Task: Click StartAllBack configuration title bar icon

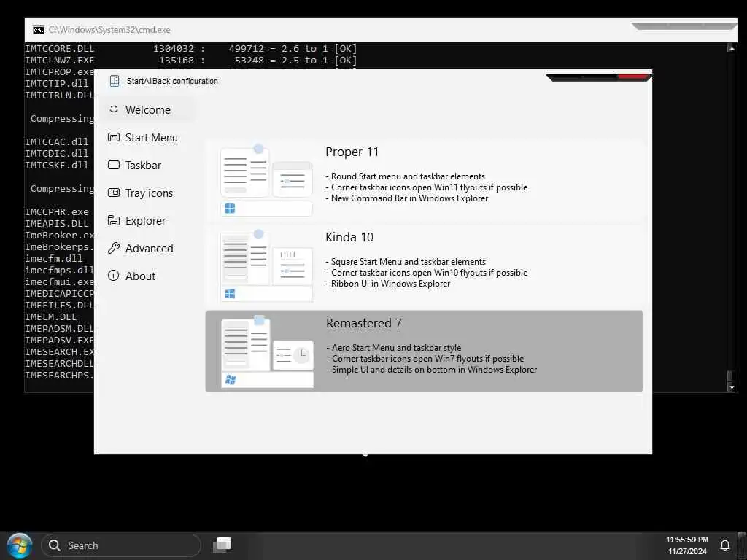Action: tap(115, 81)
